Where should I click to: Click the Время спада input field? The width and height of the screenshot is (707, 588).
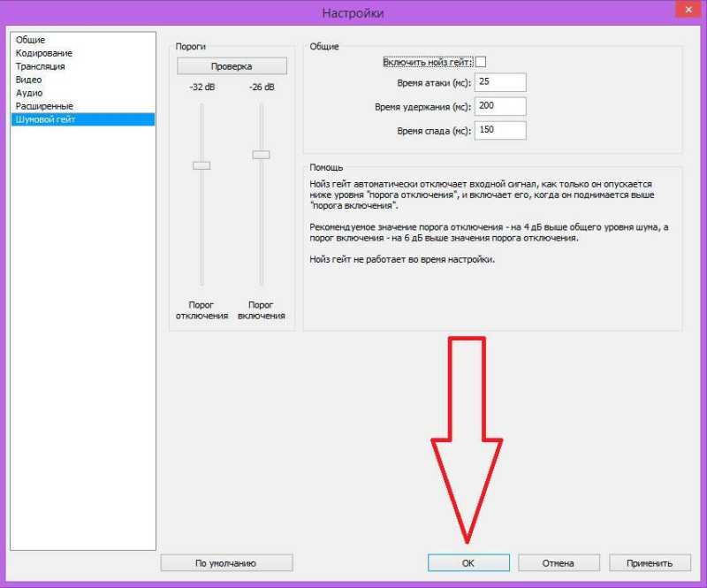[500, 130]
